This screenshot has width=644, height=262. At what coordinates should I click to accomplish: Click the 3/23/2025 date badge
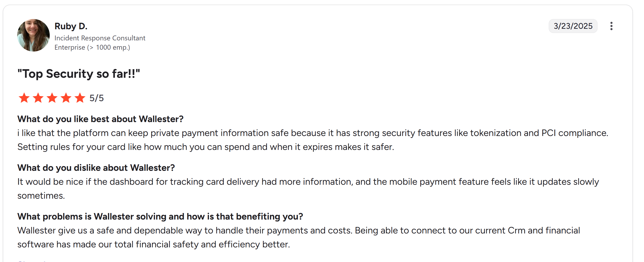click(573, 26)
